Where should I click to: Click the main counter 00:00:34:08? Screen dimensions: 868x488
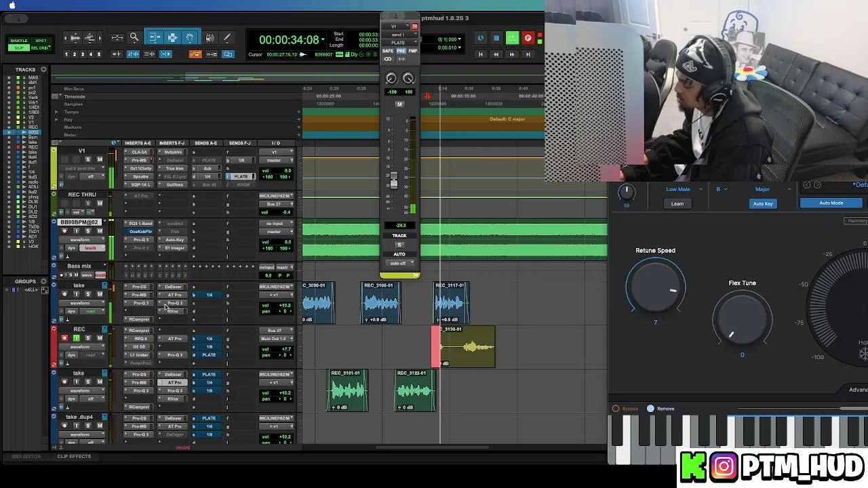point(289,40)
